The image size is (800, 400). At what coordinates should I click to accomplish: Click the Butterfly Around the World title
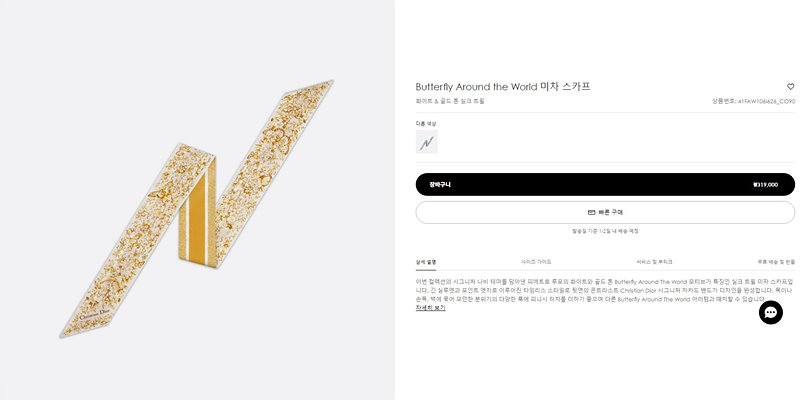pos(503,87)
